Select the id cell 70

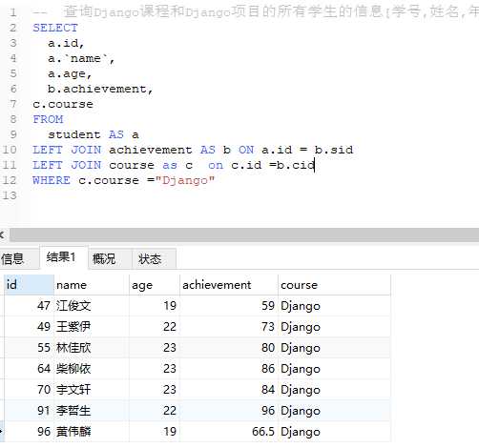point(29,390)
